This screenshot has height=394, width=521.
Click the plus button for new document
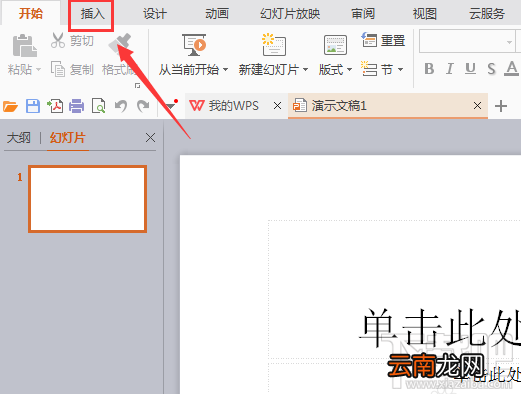(x=501, y=106)
